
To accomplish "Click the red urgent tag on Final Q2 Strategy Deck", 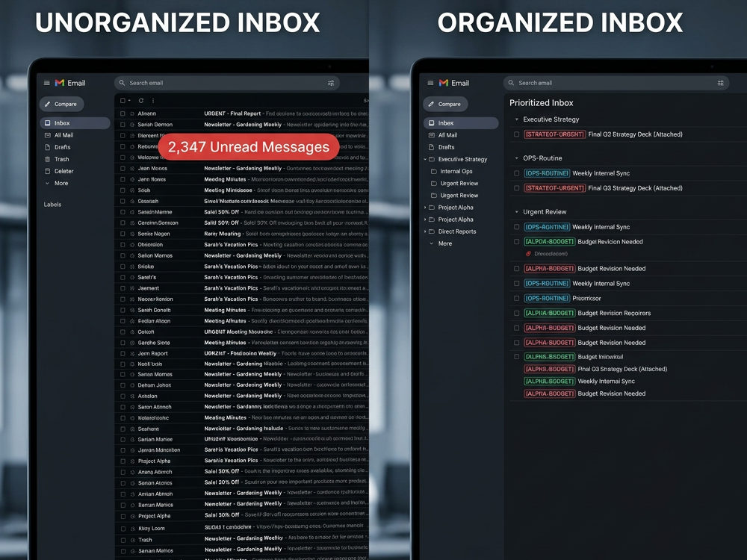I will point(554,134).
